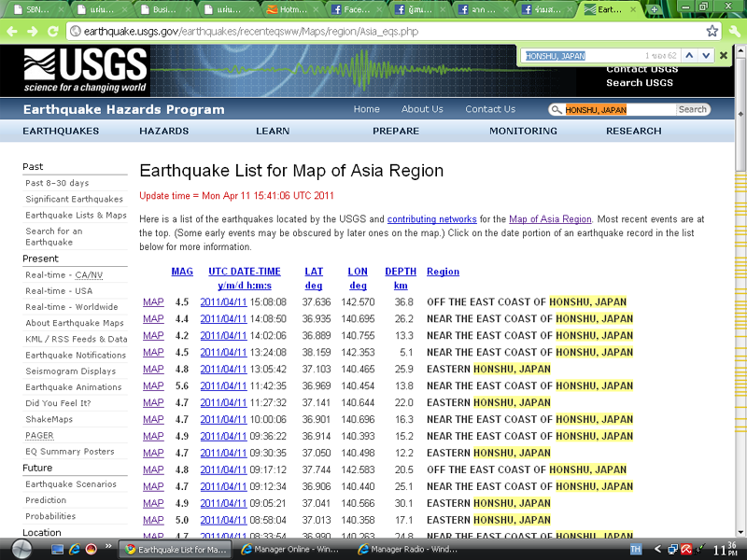The width and height of the screenshot is (747, 560).
Task: Click the Significant Earthquakes sidebar link
Action: 74,199
